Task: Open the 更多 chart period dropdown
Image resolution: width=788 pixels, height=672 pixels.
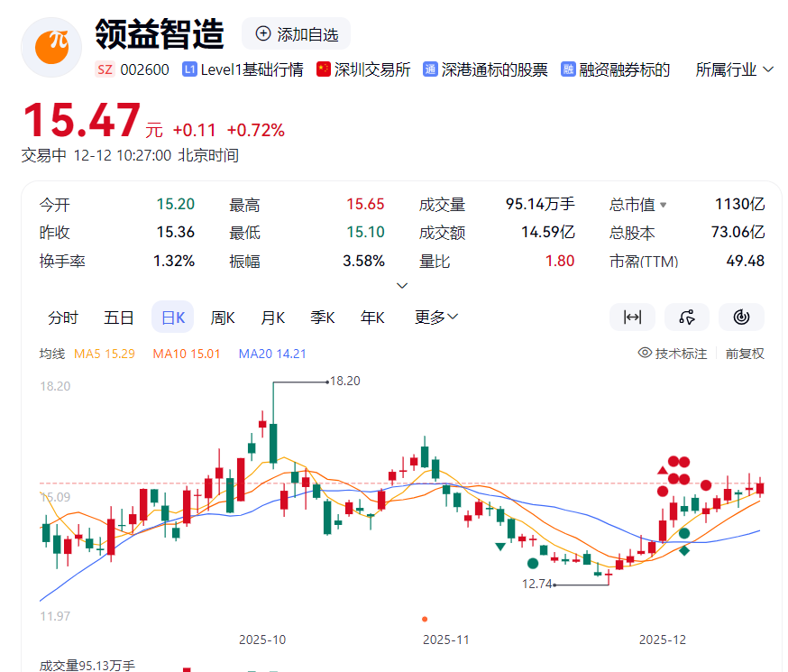Action: tap(436, 318)
